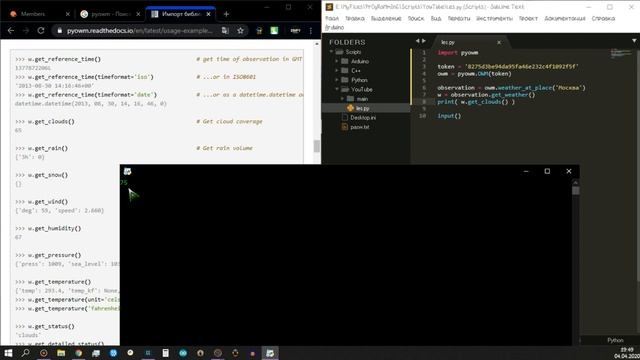The height and width of the screenshot is (360, 640).
Task: Open the Windows Start menu
Action: click(8, 353)
